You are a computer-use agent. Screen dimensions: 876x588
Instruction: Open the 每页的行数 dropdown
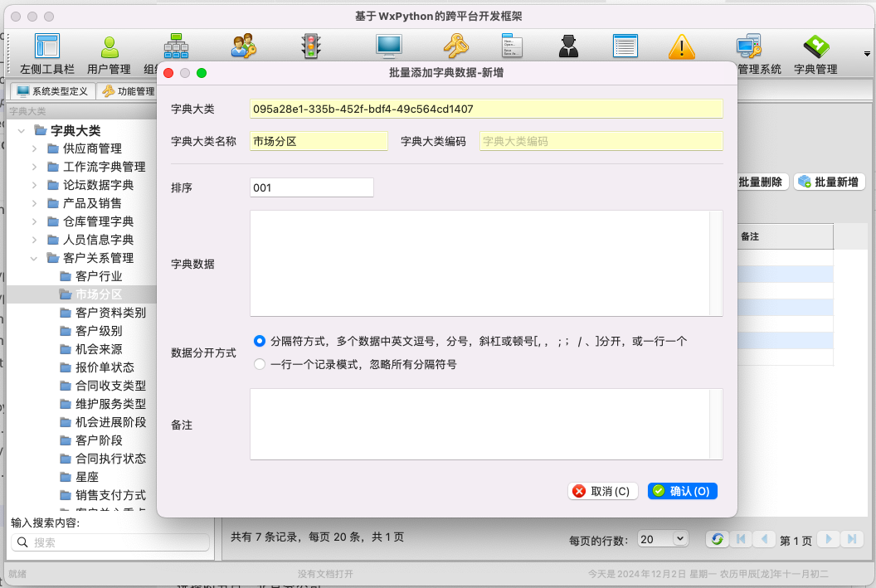[x=663, y=539]
